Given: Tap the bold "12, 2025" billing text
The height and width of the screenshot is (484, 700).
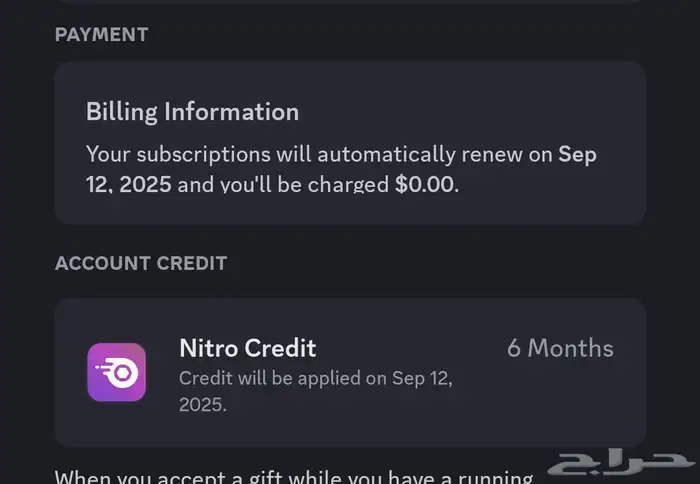Looking at the screenshot, I should [129, 185].
